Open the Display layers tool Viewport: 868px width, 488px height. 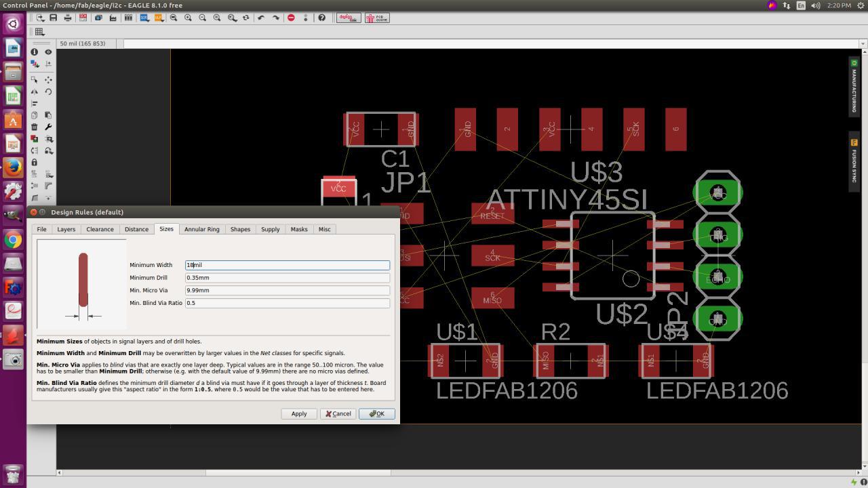pyautogui.click(x=34, y=64)
